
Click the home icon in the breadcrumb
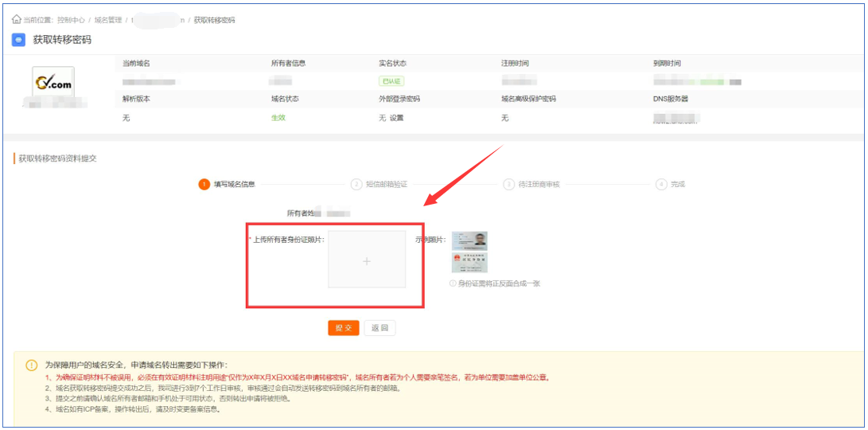[x=17, y=19]
